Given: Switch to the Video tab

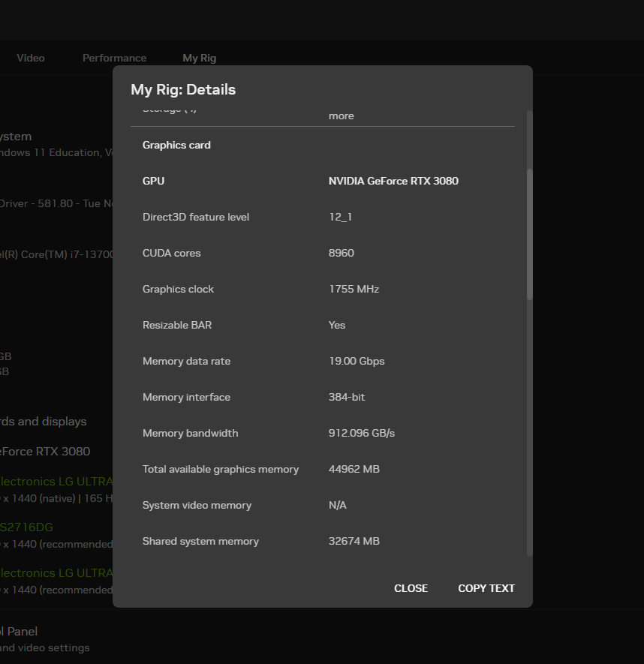Looking at the screenshot, I should 30,58.
